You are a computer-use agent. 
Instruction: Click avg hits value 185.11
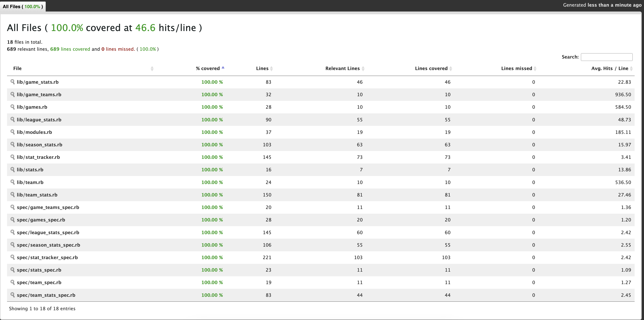tap(623, 132)
